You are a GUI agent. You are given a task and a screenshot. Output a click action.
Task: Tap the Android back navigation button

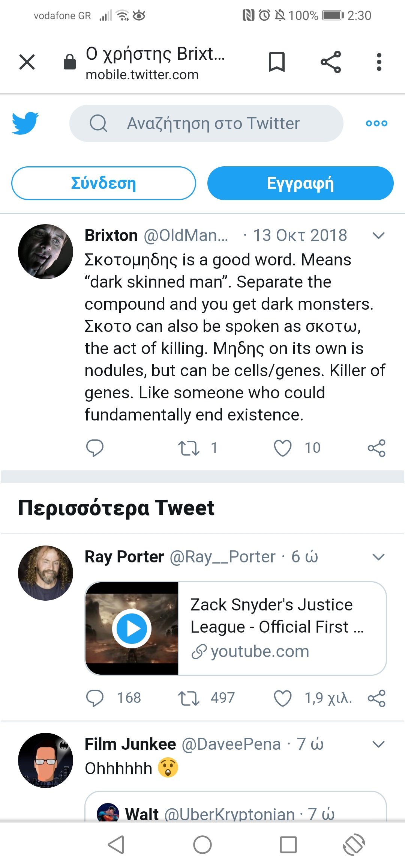(x=116, y=845)
